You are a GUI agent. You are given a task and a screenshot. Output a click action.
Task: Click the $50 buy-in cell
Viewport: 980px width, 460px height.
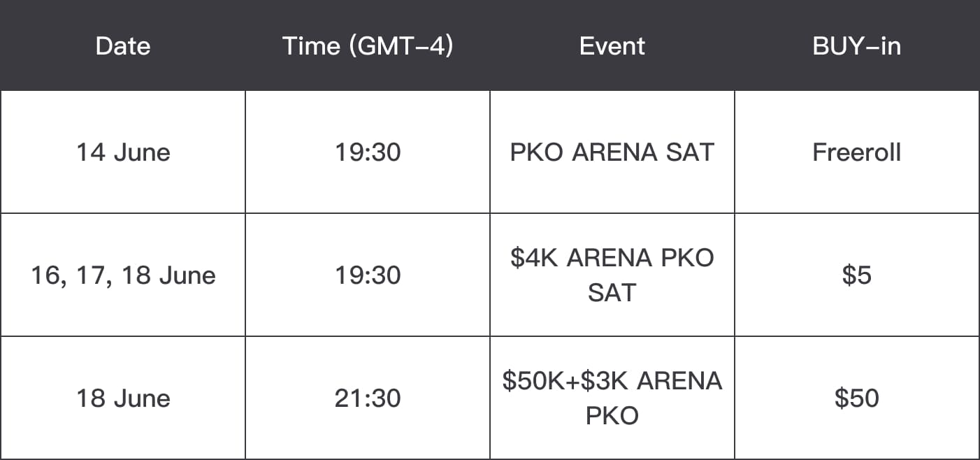[x=856, y=398]
